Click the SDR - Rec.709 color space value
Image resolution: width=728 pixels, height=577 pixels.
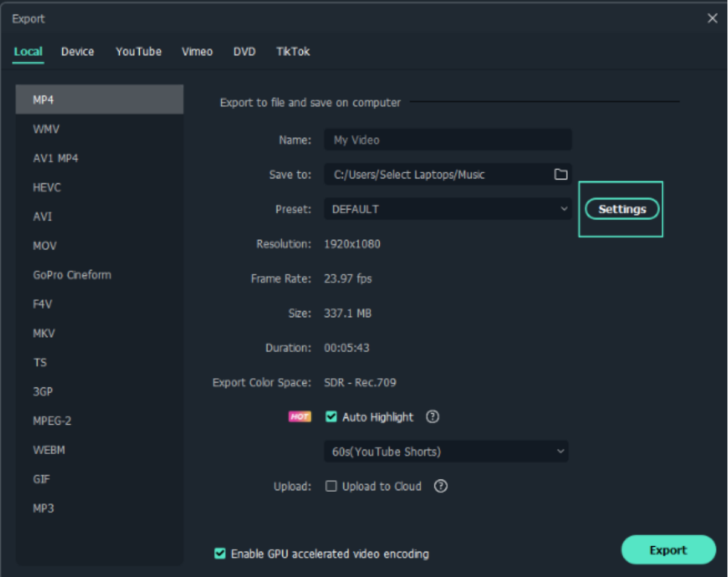[360, 382]
